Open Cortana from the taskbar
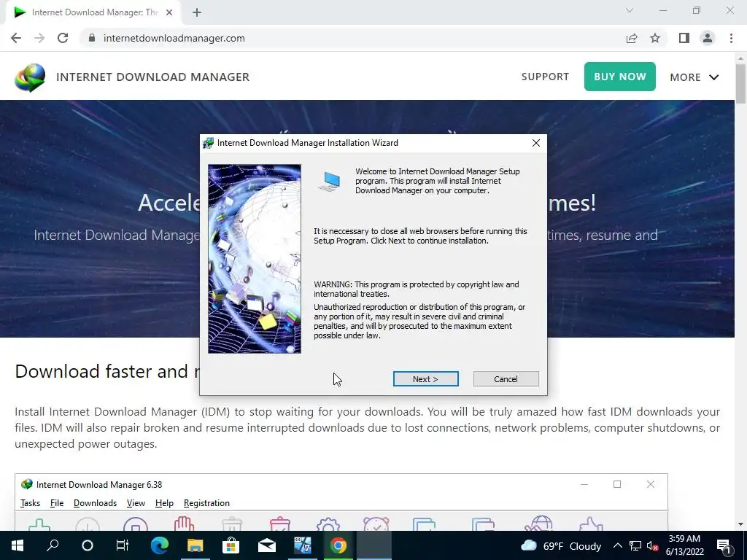 tap(88, 545)
